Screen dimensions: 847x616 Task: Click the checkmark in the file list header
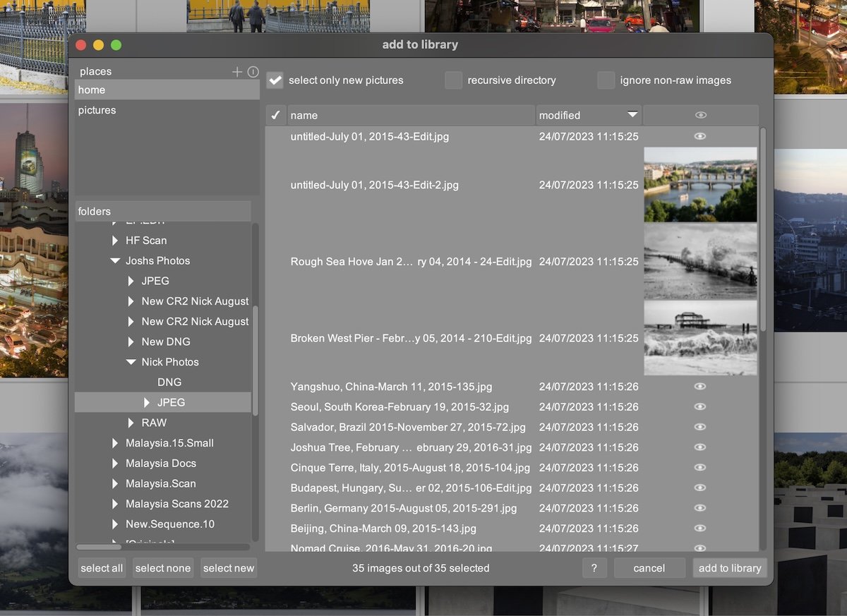(275, 114)
